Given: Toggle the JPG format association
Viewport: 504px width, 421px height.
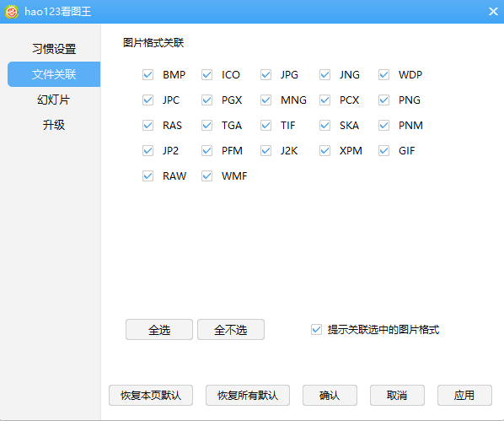Looking at the screenshot, I should click(265, 75).
